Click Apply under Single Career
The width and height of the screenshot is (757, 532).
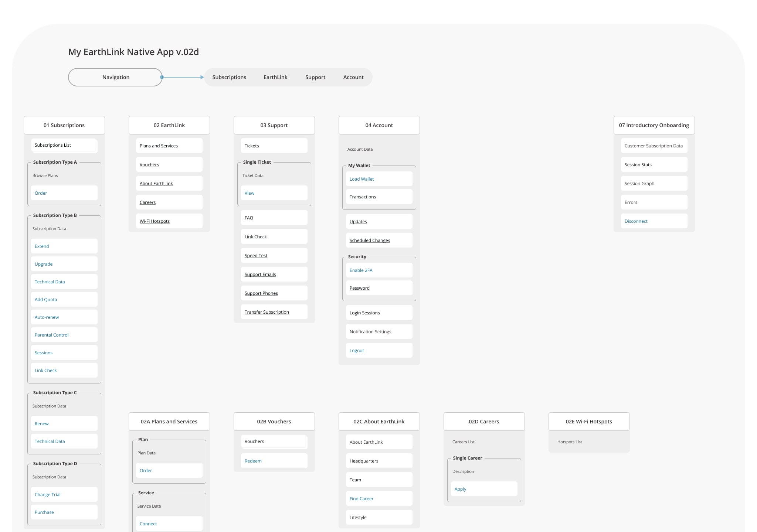pyautogui.click(x=460, y=489)
